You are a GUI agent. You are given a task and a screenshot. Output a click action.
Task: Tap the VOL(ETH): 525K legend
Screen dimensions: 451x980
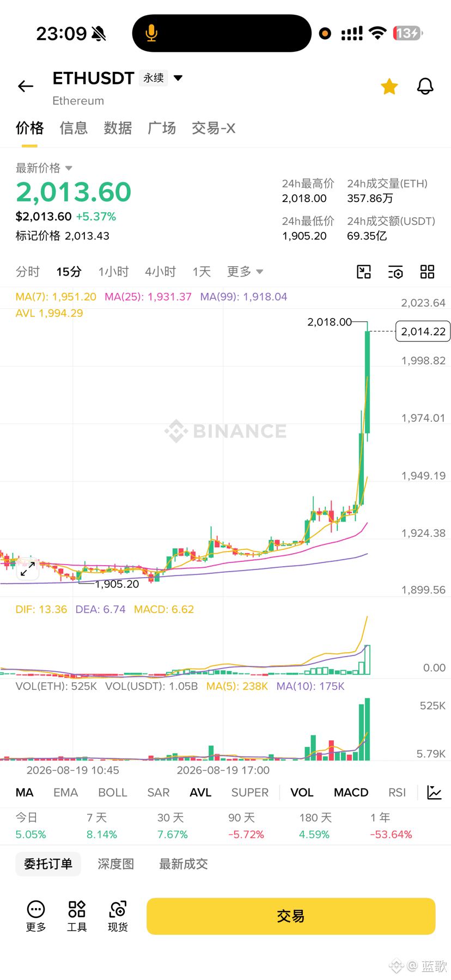click(56, 686)
